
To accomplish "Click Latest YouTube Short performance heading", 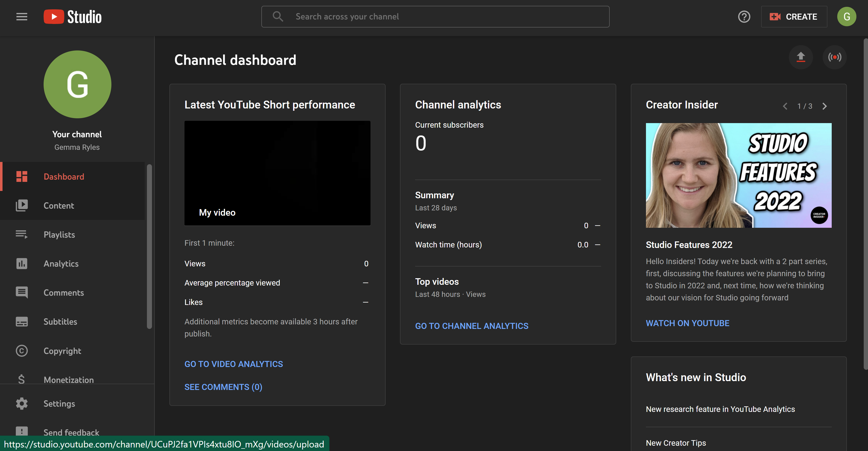I will click(270, 105).
